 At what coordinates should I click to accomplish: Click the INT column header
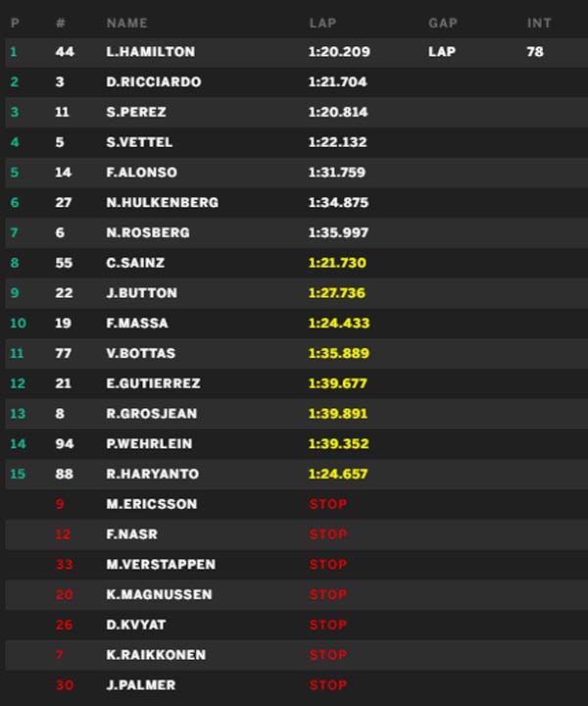(x=539, y=23)
